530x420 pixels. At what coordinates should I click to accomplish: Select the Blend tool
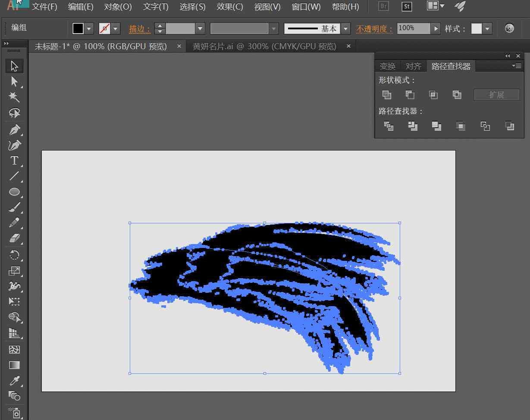click(x=14, y=396)
